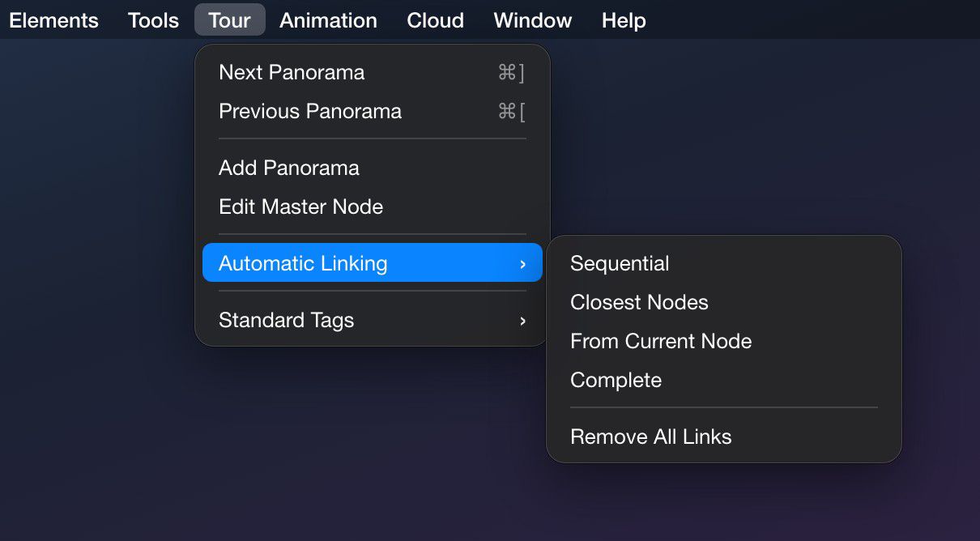Expand the Automatic Linking submenu
Screen dimensions: 980x541
click(373, 263)
